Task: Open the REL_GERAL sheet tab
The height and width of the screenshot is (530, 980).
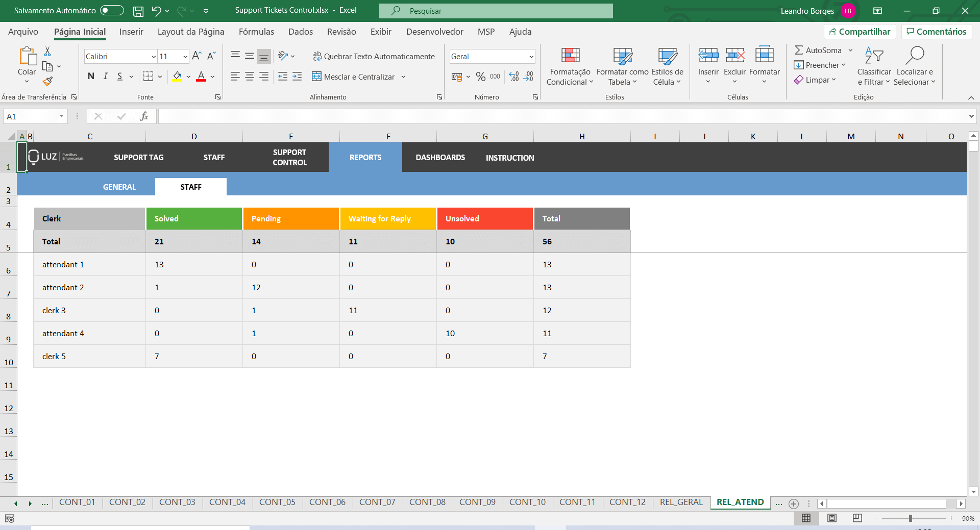Action: (680, 502)
